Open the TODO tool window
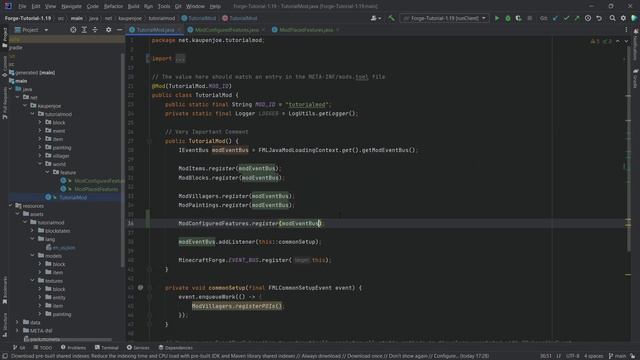 (43, 348)
